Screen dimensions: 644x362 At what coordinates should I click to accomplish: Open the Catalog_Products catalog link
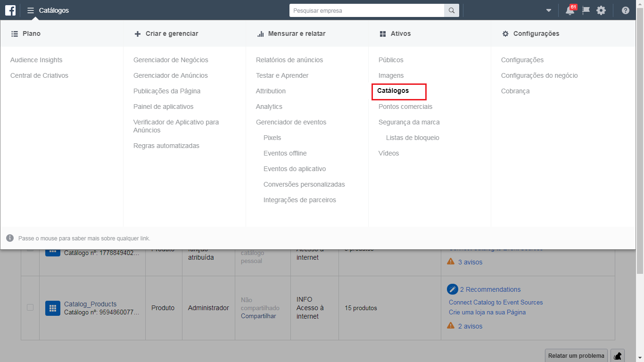click(91, 304)
